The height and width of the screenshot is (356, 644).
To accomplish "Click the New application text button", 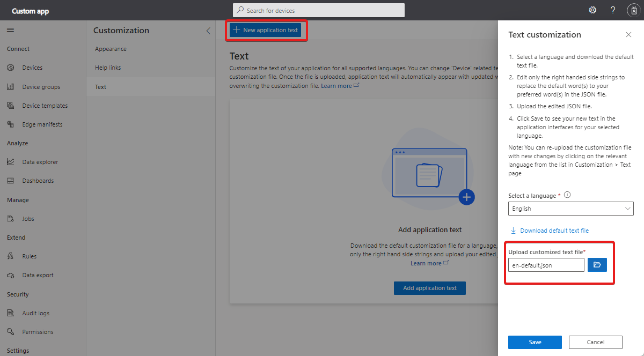I will click(x=266, y=30).
